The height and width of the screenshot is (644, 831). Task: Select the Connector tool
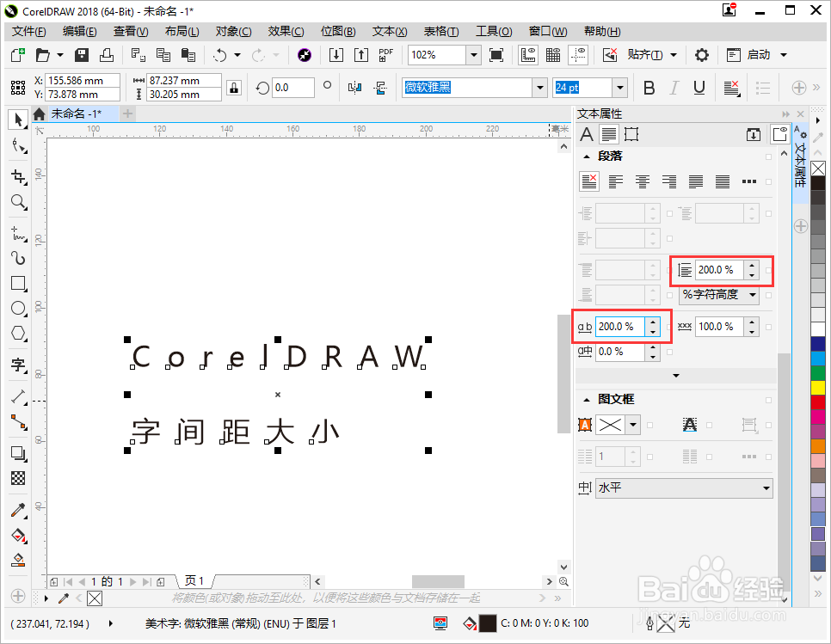pos(18,421)
